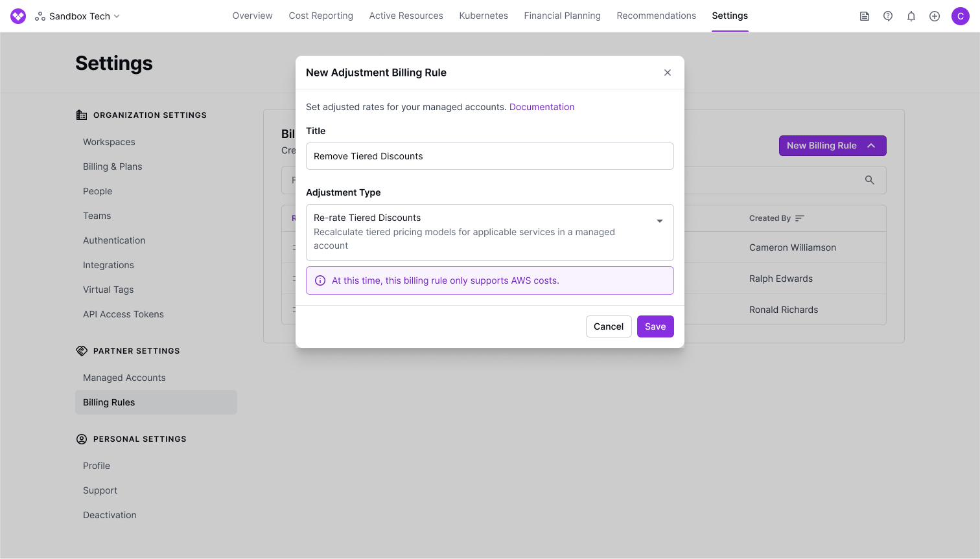Open the Documentation link

click(x=542, y=107)
